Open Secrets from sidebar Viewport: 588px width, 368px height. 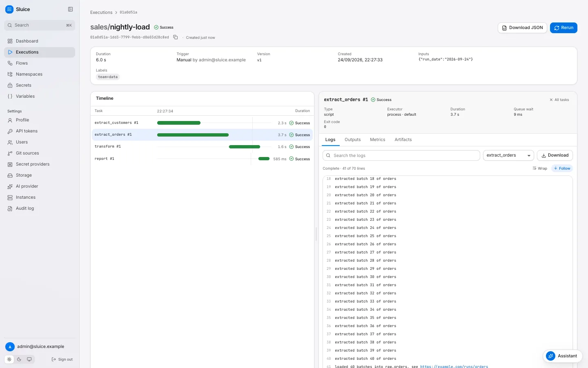[40, 85]
